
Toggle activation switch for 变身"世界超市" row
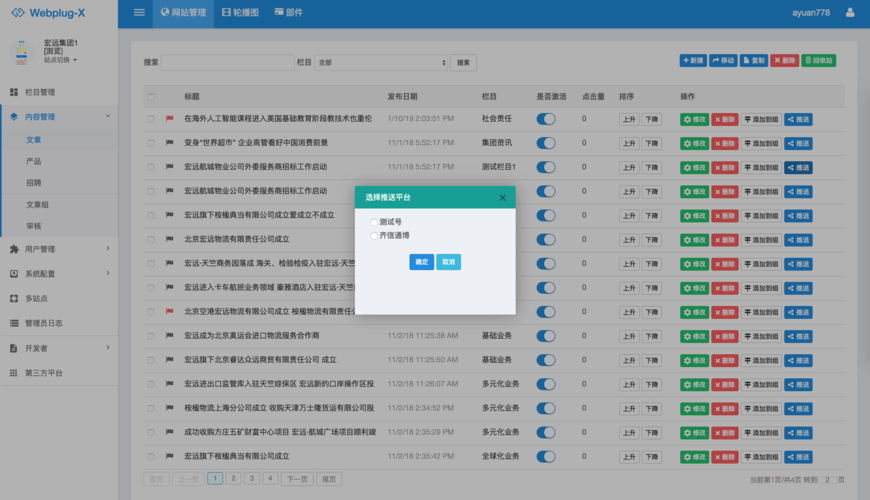coord(546,143)
